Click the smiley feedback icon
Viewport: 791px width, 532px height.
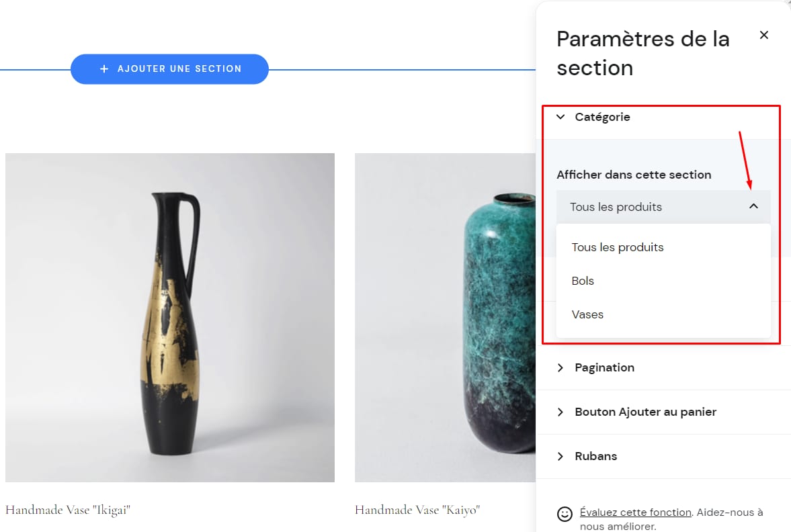[565, 514]
